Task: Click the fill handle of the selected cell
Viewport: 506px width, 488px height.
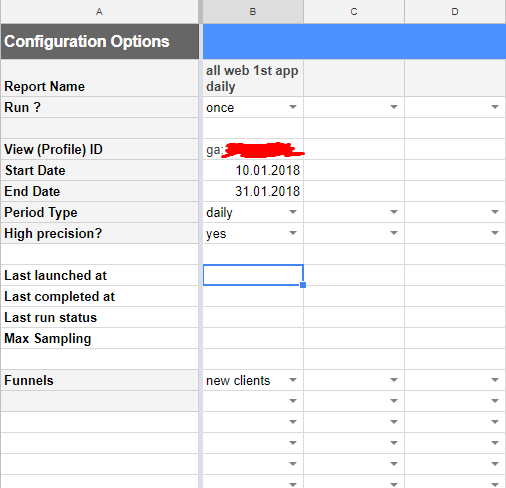Action: (303, 285)
